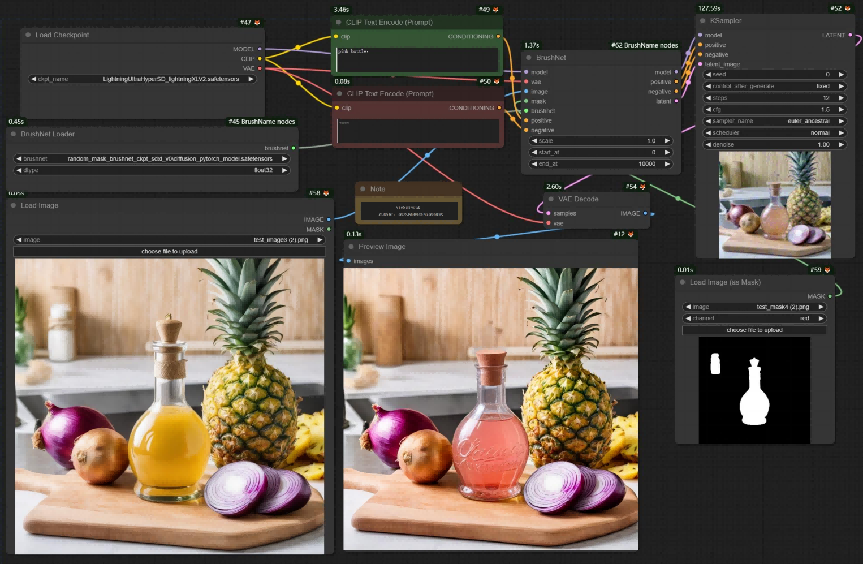Click the fox badge icon beside #59
Image resolution: width=863 pixels, height=564 pixels.
[827, 270]
